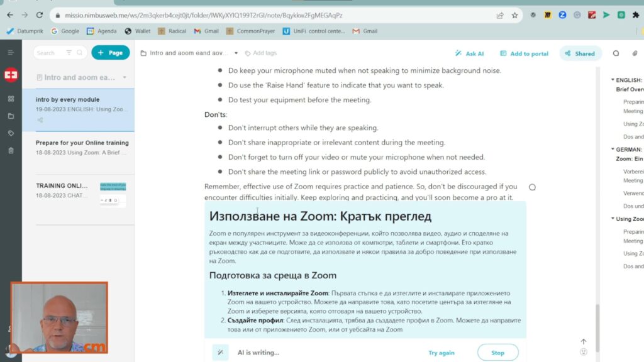Collapse the GERMAN section in the outline
The height and width of the screenshot is (362, 644).
[x=613, y=149]
